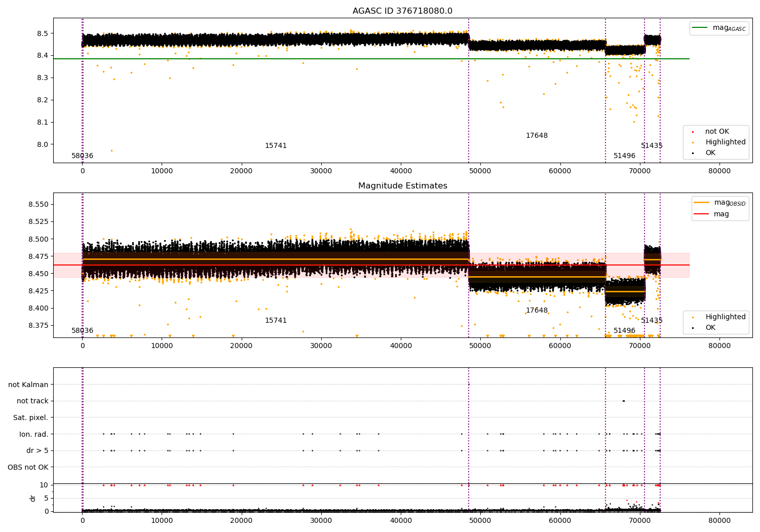Click the 8.4 y-axis tick label
760x532 pixels.
[x=43, y=55]
